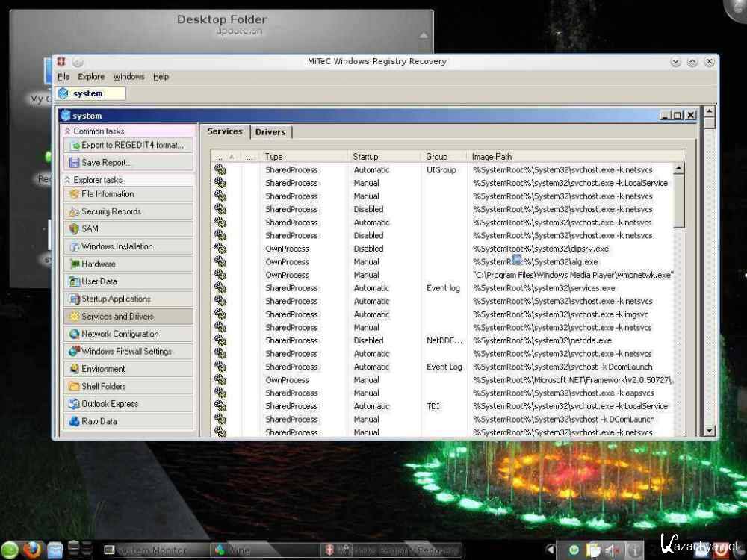
Task: Select the system hive document tab
Action: [91, 94]
